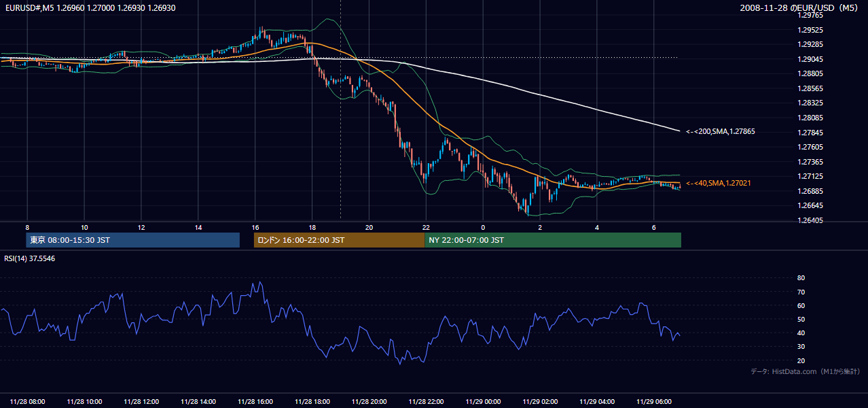Screen dimensions: 868x408
Task: Click the HistData.com data credit text
Action: [806, 371]
